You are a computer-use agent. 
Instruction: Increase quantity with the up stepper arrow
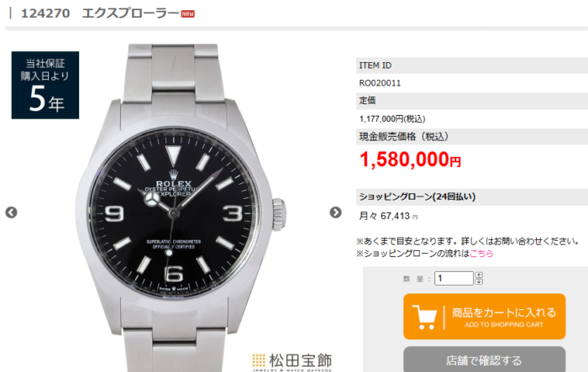click(x=479, y=275)
